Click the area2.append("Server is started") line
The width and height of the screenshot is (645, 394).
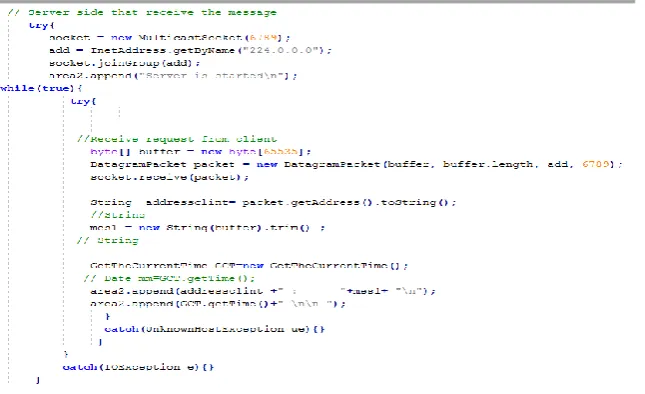[173, 76]
